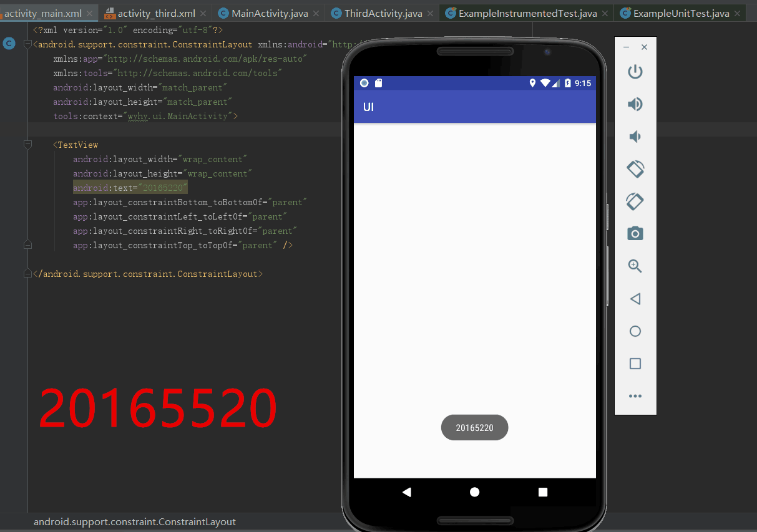757x532 pixels.
Task: Activate emulator zoom magnifier icon
Action: point(635,266)
